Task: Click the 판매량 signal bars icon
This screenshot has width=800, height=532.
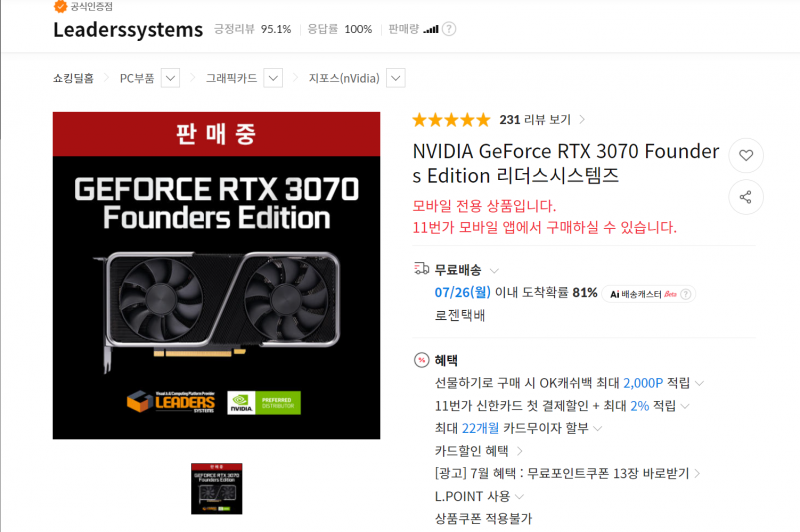Action: (x=431, y=29)
